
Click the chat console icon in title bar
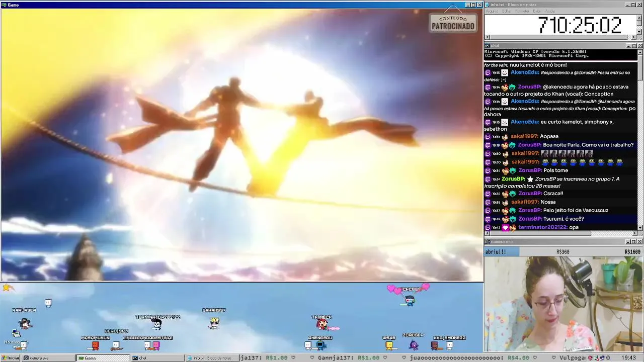(487, 46)
